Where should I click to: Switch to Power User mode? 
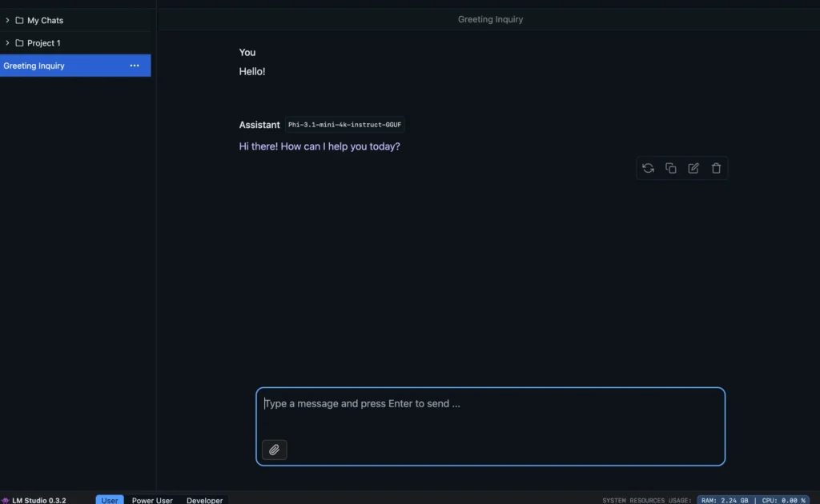tap(152, 500)
